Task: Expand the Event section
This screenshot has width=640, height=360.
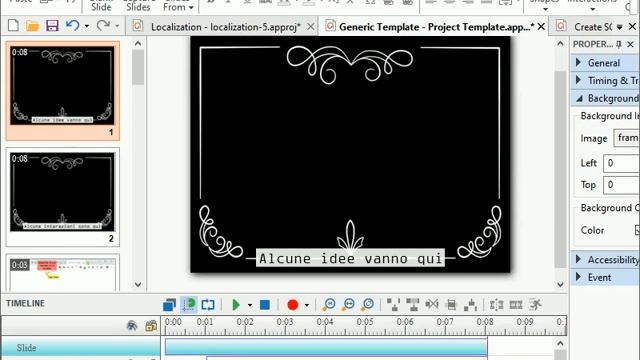Action: click(x=578, y=277)
